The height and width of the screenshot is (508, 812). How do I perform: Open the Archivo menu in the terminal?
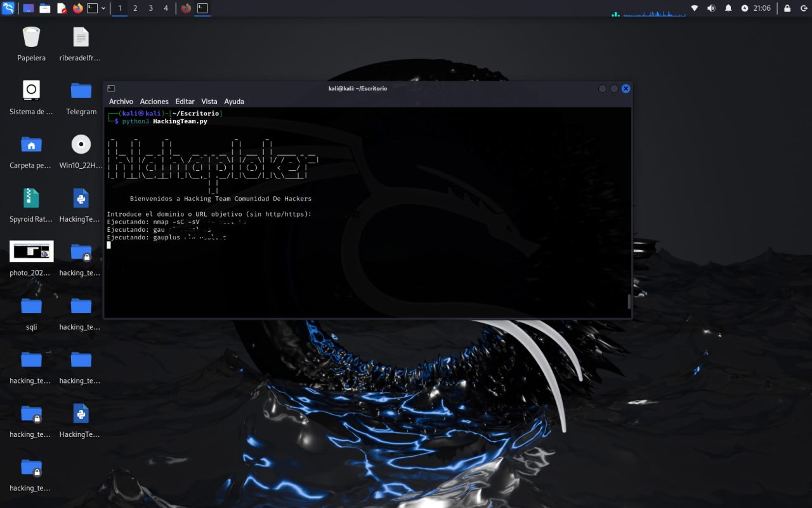121,102
